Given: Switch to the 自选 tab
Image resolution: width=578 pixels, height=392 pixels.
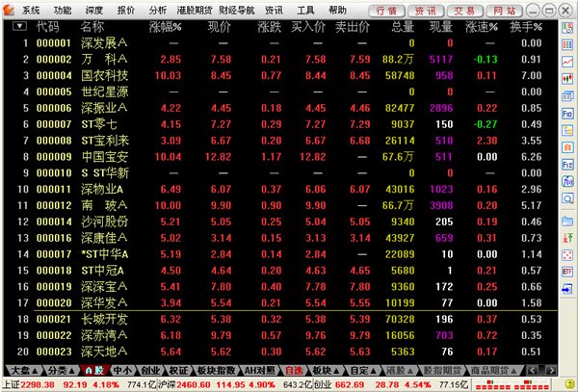Looking at the screenshot, I should 294,370.
